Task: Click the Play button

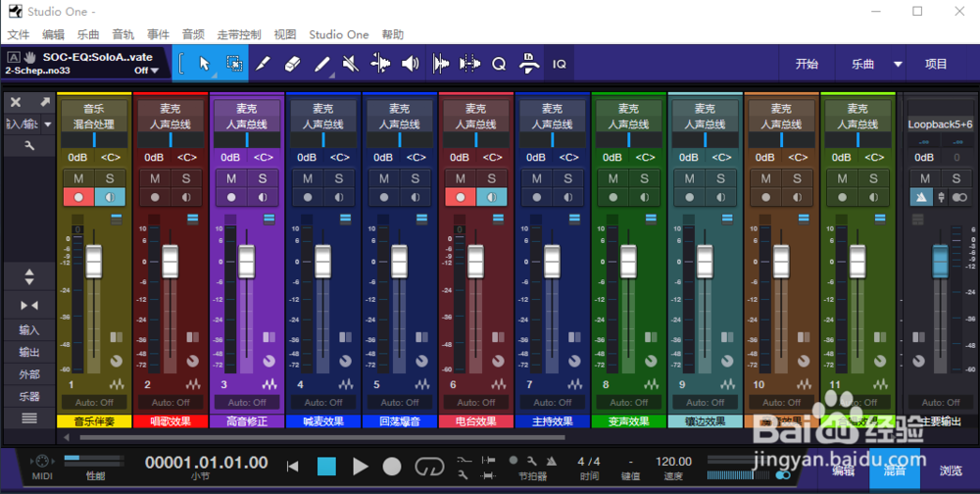Action: (360, 467)
